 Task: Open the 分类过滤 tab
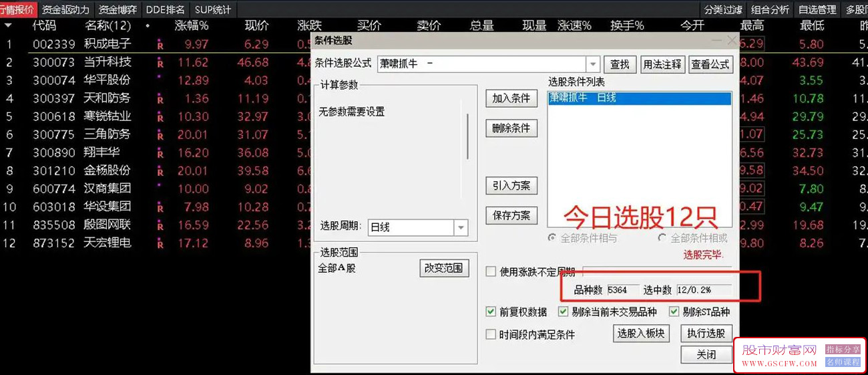click(x=723, y=9)
